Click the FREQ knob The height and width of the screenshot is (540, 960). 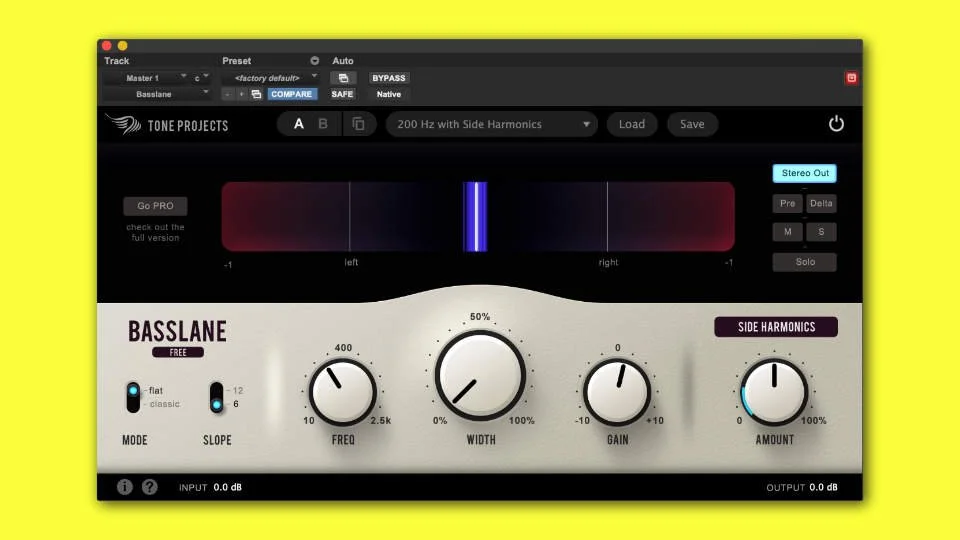(x=343, y=392)
